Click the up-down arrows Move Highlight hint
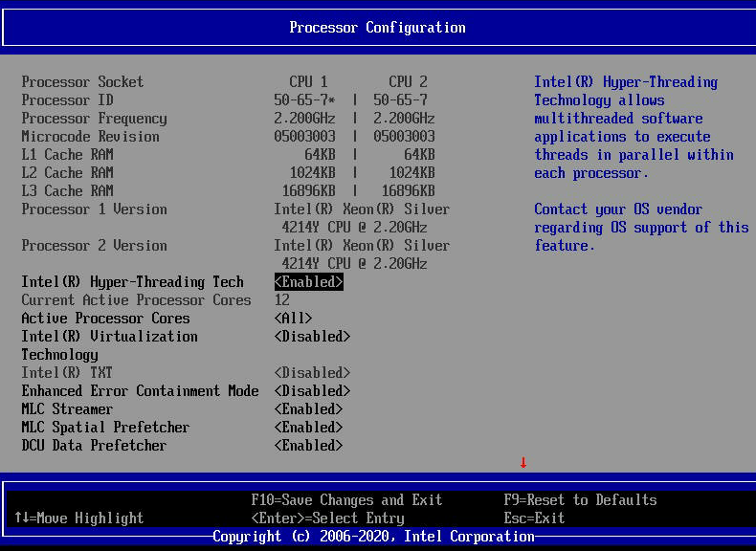The image size is (756, 551). 79,518
